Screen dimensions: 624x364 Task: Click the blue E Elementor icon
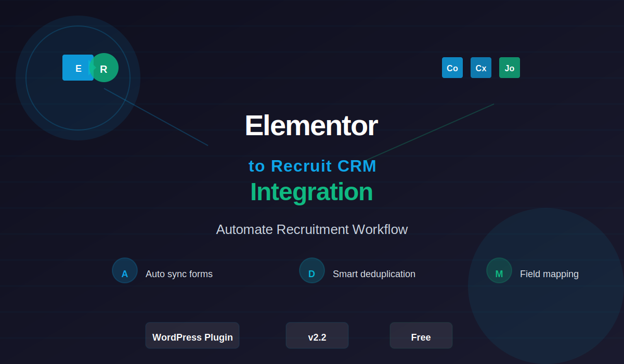pyautogui.click(x=78, y=68)
